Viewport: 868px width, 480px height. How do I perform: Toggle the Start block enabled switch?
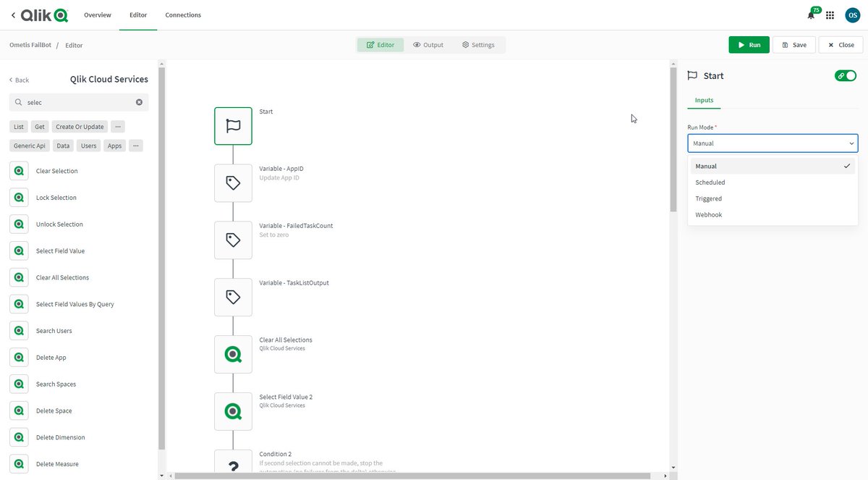[x=846, y=75]
